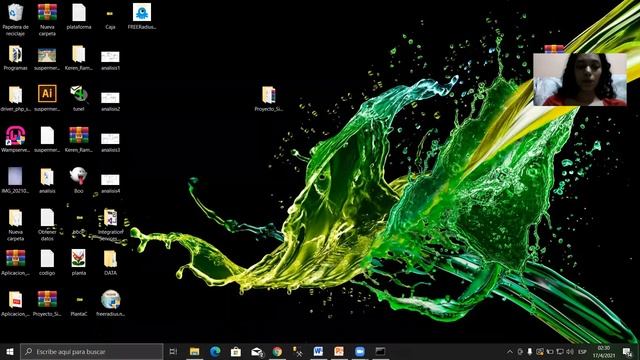Switch to Zoom on the taskbar
The width and height of the screenshot is (640, 360).
tap(360, 351)
